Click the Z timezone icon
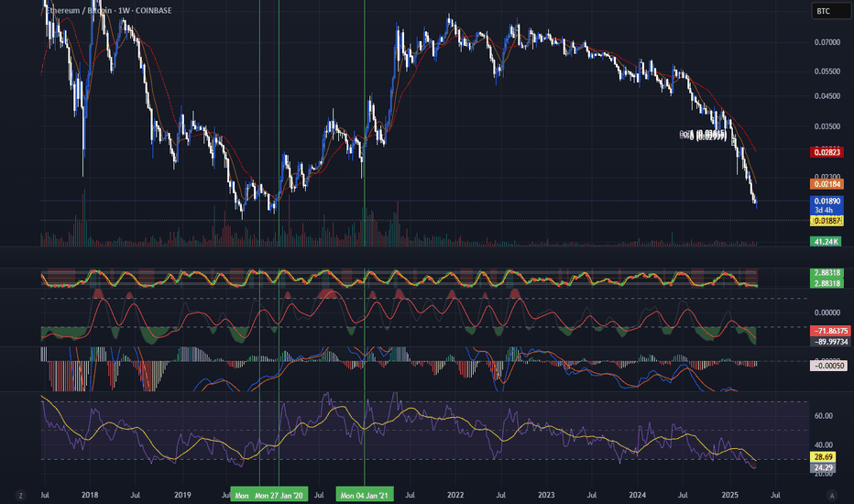 tap(21, 495)
